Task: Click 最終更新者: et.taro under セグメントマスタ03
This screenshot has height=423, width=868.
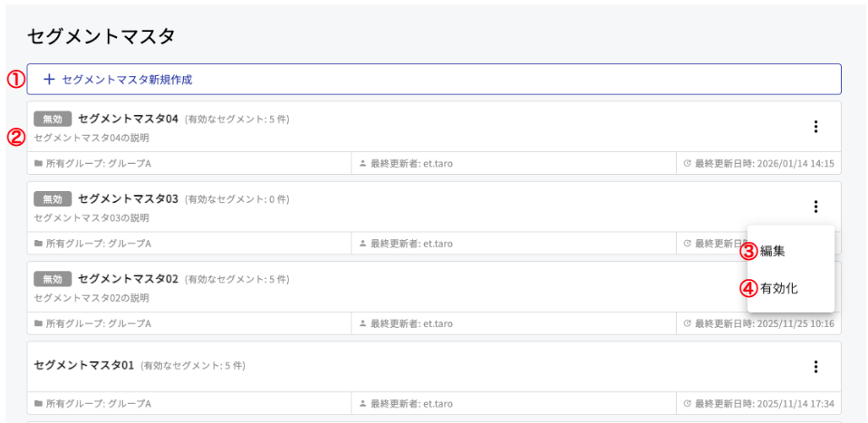Action: 411,244
